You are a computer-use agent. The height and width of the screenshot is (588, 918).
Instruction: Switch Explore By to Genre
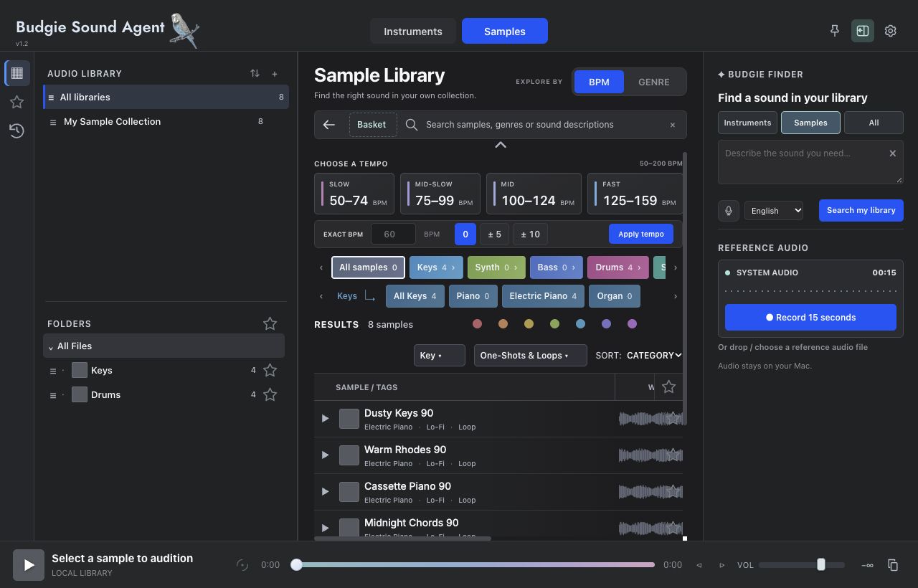pos(654,82)
